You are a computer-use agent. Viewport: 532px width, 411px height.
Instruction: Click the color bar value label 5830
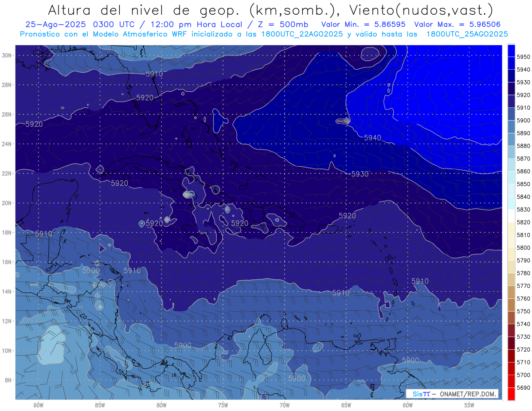pos(524,209)
